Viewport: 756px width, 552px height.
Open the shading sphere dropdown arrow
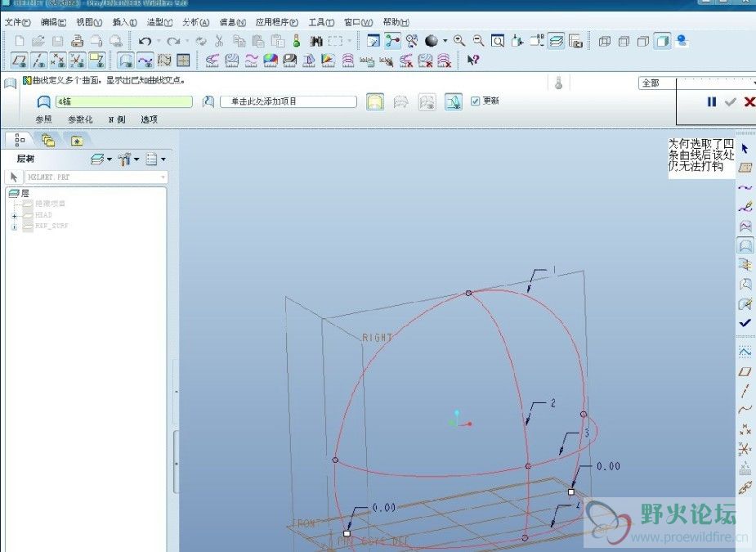pyautogui.click(x=445, y=42)
